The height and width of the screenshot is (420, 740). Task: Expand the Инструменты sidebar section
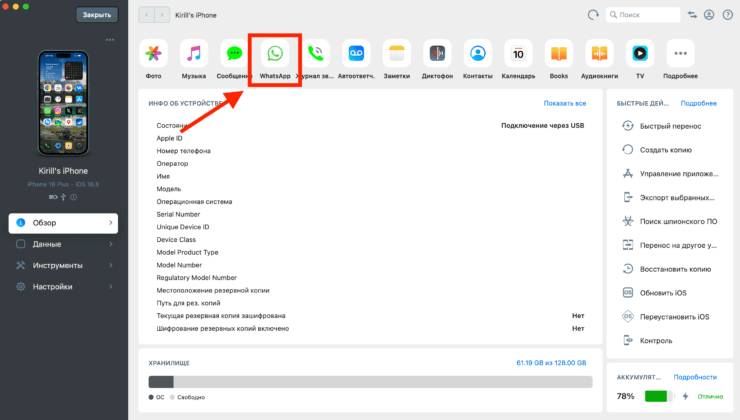pyautogui.click(x=64, y=265)
